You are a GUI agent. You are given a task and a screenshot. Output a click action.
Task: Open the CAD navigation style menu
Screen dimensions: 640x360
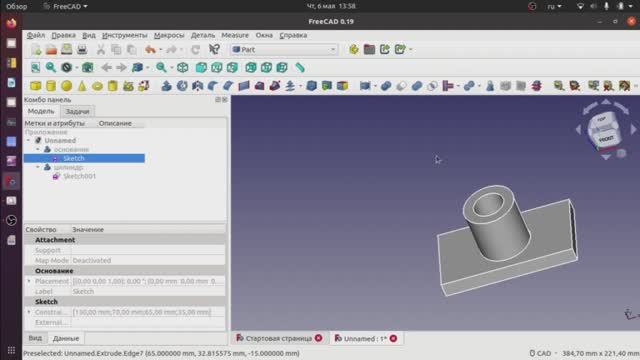coord(543,353)
